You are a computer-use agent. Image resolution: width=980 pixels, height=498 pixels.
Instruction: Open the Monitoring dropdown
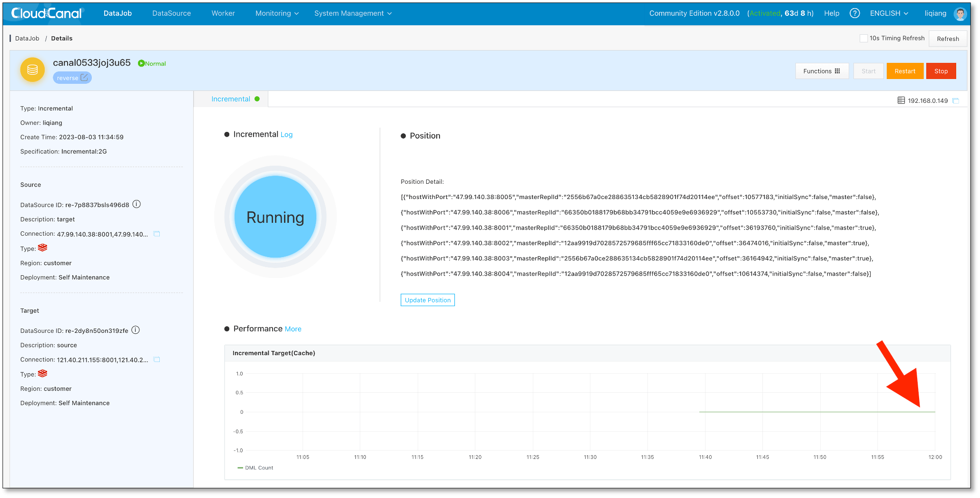276,13
